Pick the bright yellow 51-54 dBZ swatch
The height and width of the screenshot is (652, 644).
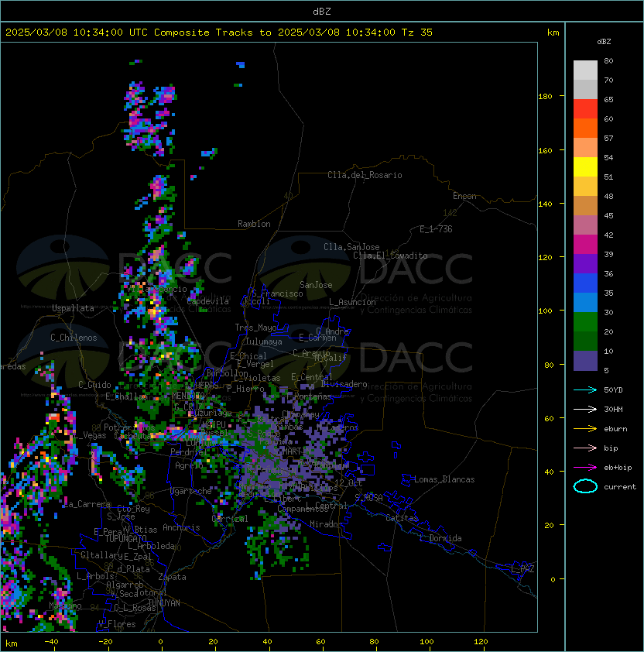(585, 166)
